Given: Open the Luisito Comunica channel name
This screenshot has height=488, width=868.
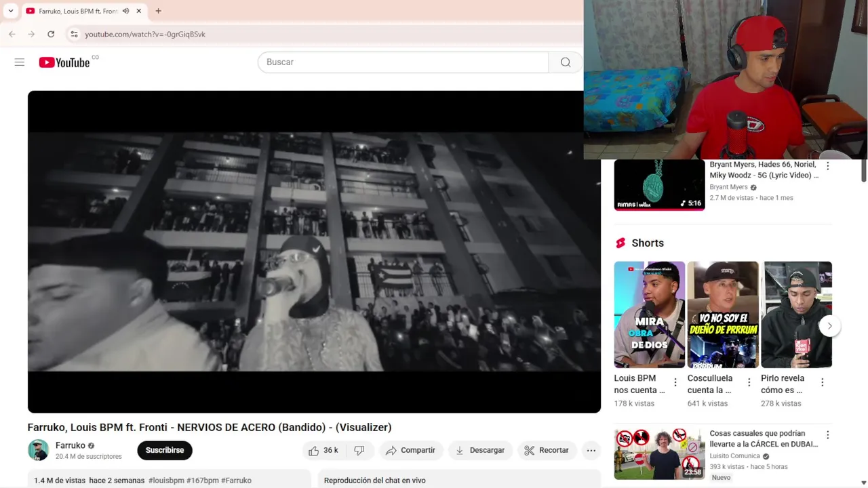Looking at the screenshot, I should click(735, 456).
